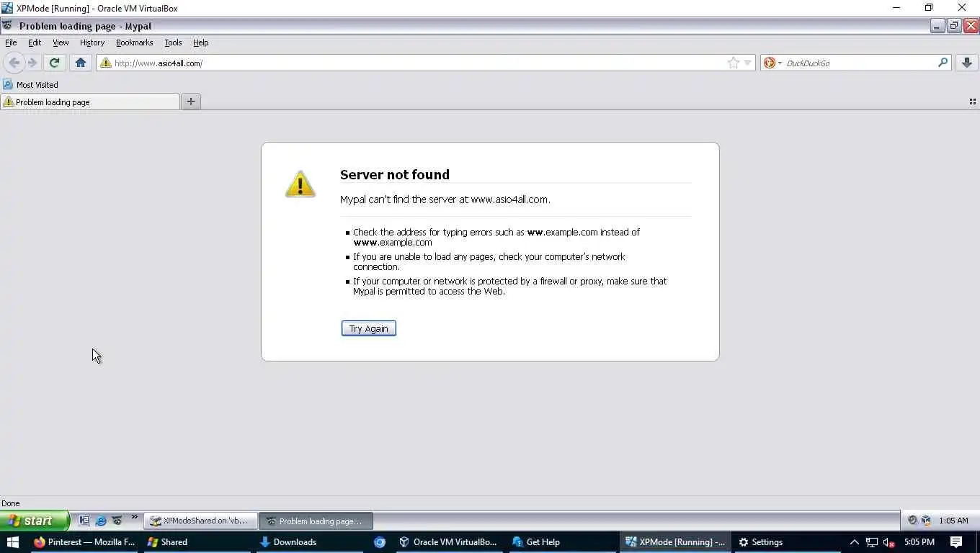
Task: Switch to Oracle VM VirtualBox manager
Action: [x=447, y=542]
